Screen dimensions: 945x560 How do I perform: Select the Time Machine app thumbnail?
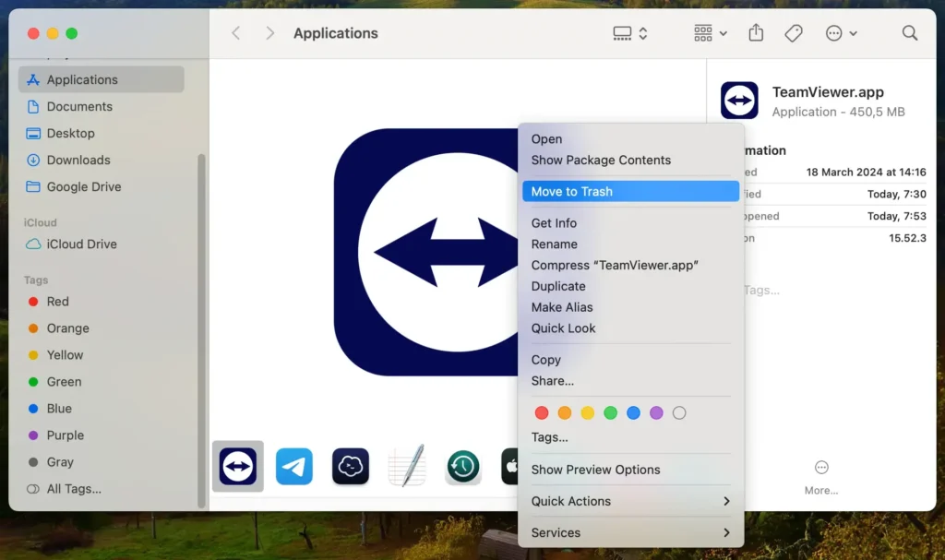click(463, 466)
